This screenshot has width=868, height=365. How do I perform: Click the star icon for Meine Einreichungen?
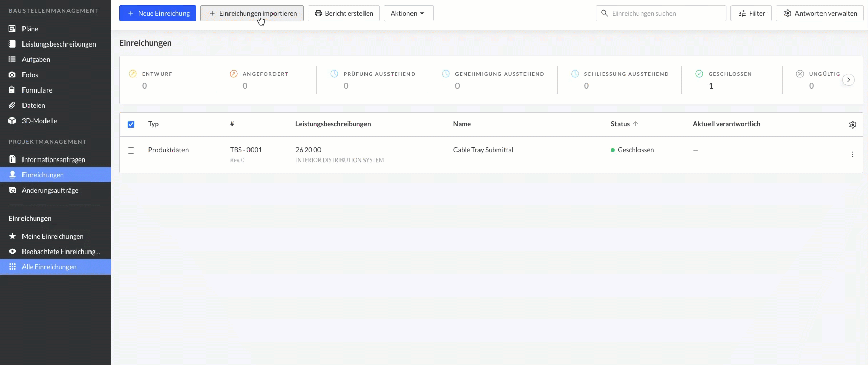12,236
